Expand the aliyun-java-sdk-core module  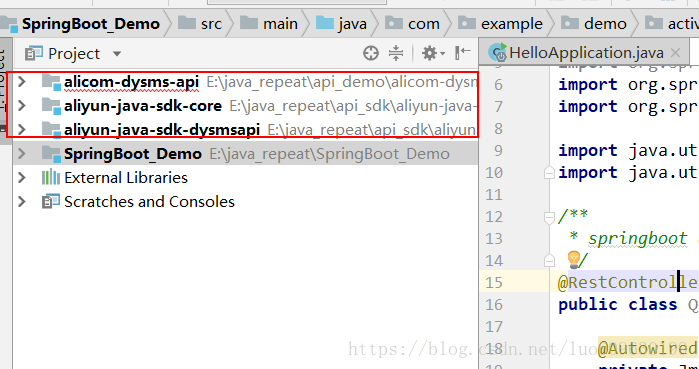click(x=21, y=106)
